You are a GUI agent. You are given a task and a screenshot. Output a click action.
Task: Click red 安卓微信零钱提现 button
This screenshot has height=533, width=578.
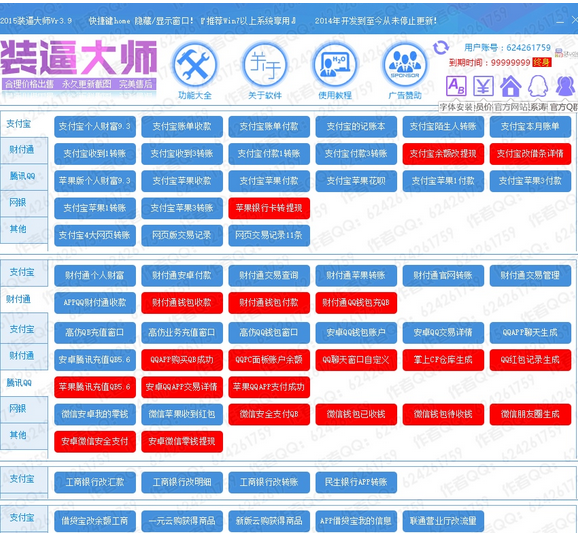(x=182, y=442)
